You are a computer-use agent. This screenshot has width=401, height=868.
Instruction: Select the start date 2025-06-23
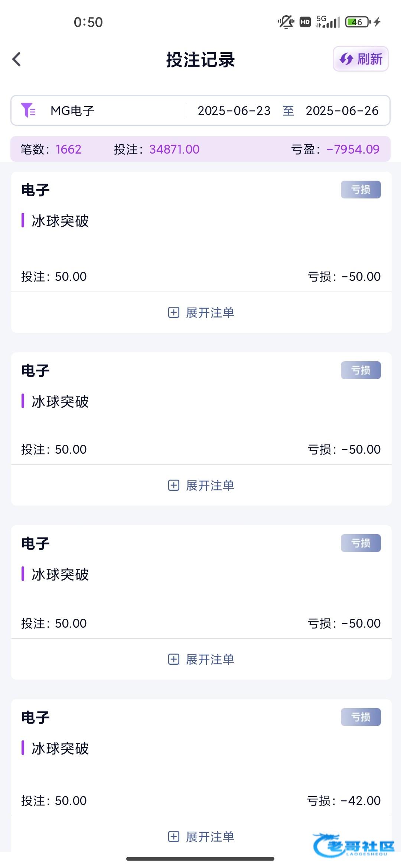[x=234, y=111]
